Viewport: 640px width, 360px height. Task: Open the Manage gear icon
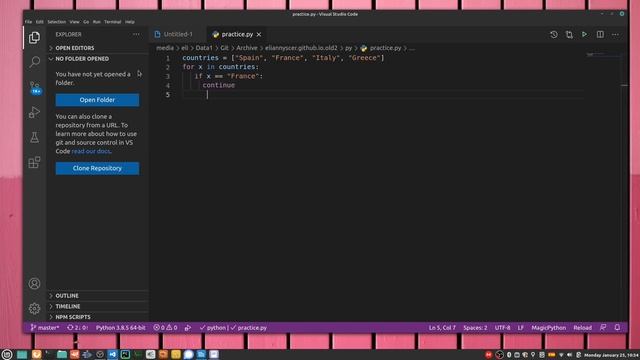[34, 308]
